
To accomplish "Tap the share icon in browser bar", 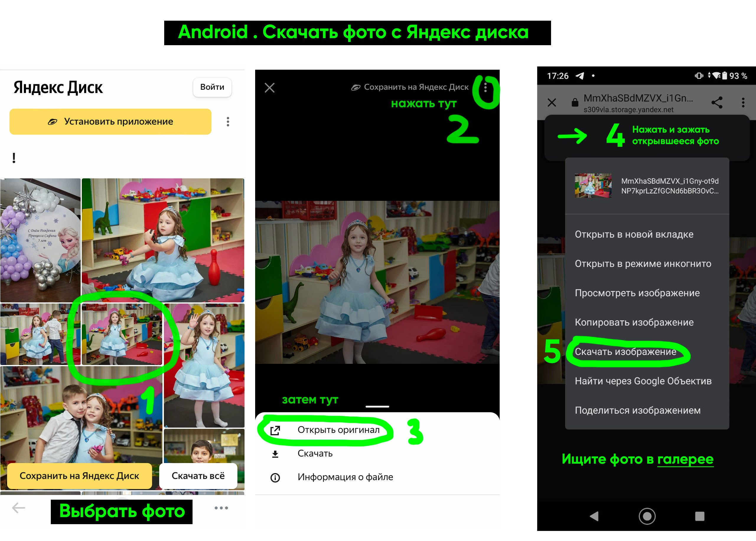I will 717,102.
